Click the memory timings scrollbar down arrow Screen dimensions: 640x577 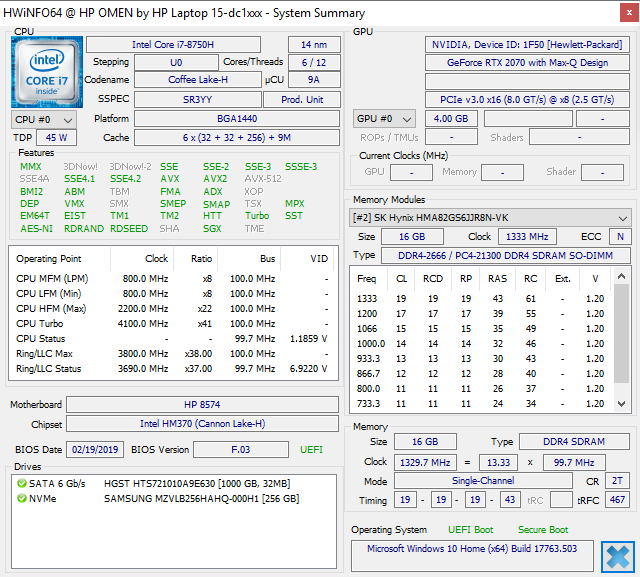coord(621,404)
